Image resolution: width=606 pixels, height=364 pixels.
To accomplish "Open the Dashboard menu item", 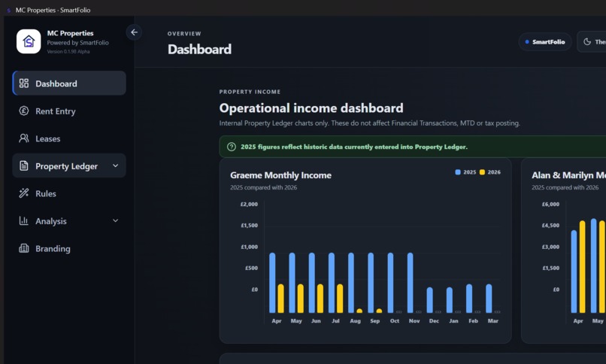I will point(69,83).
